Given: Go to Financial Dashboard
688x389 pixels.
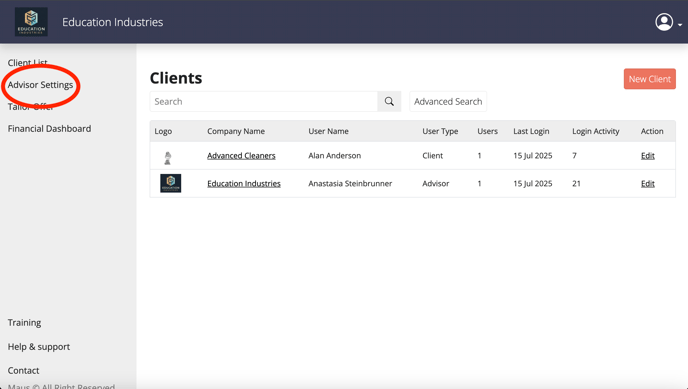Looking at the screenshot, I should click(x=50, y=128).
